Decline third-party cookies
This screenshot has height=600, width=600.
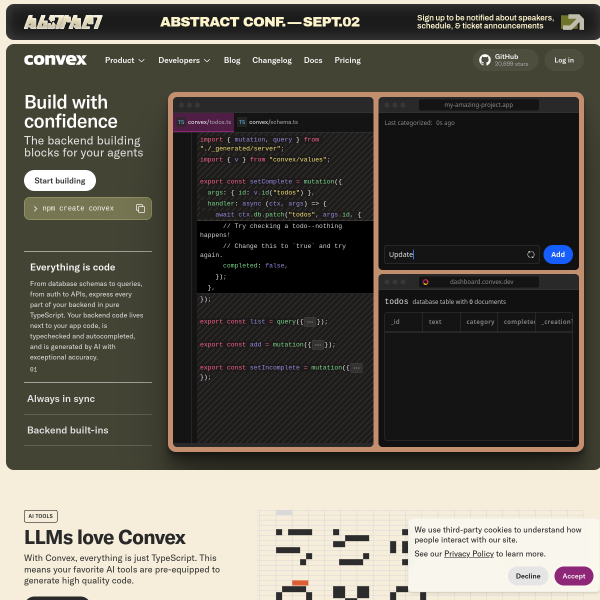click(x=528, y=576)
